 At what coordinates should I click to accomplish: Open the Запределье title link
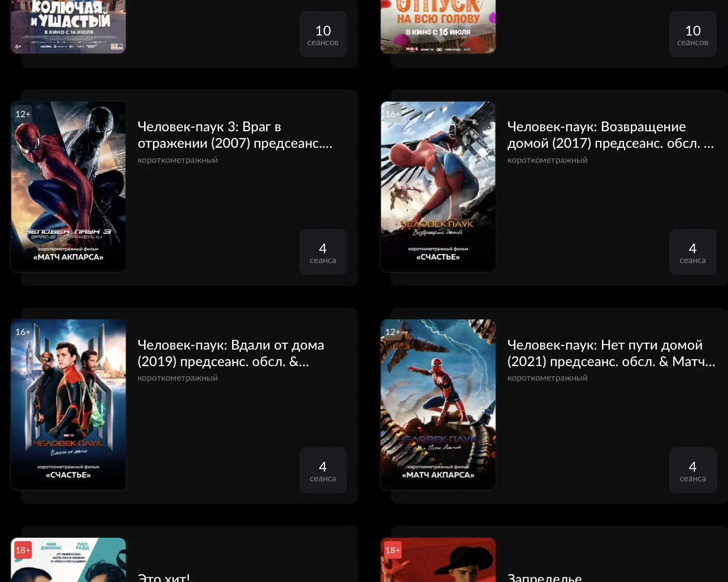point(545,577)
